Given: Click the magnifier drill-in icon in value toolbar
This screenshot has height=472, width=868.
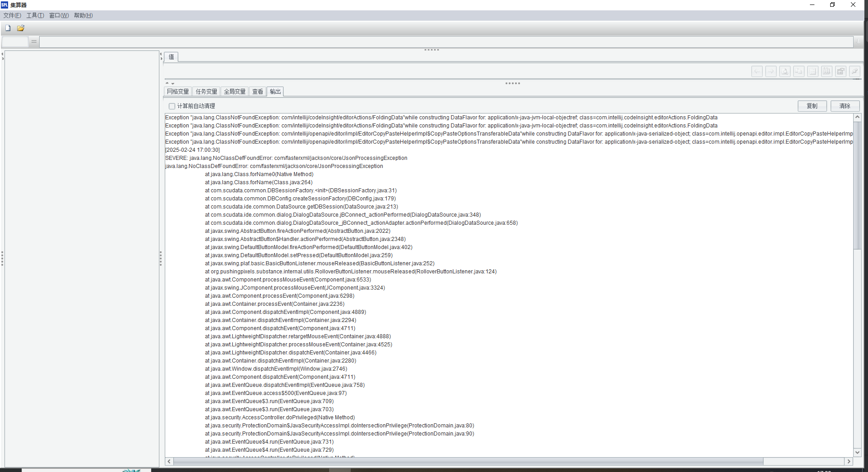Looking at the screenshot, I should (x=785, y=71).
